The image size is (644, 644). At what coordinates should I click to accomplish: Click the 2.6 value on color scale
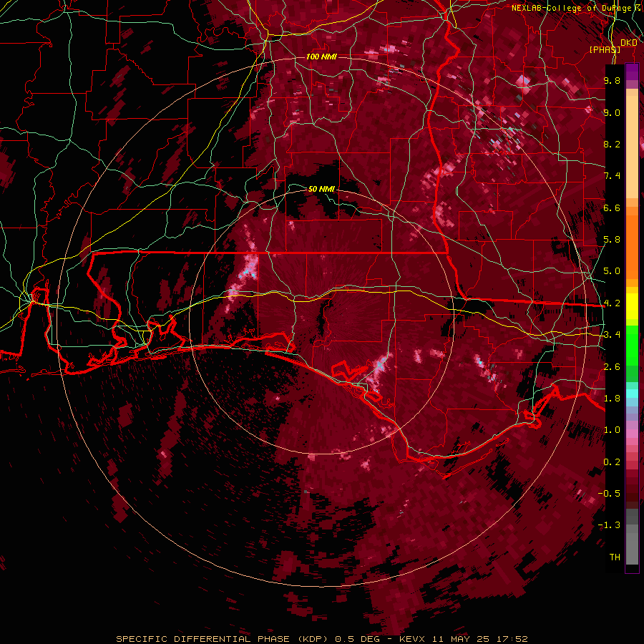612,367
